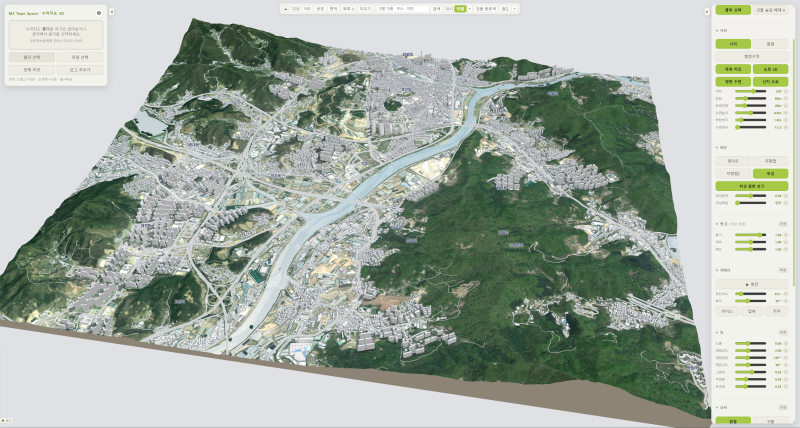Adjust the 노출 slider track
The height and width of the screenshot is (428, 800).
(751, 343)
